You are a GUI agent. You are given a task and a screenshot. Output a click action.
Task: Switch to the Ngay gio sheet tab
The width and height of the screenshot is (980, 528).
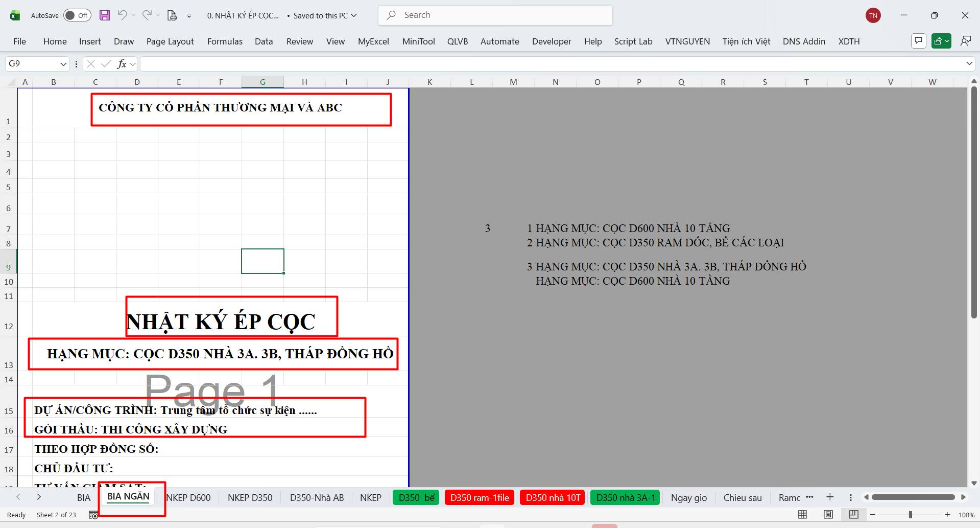[689, 497]
